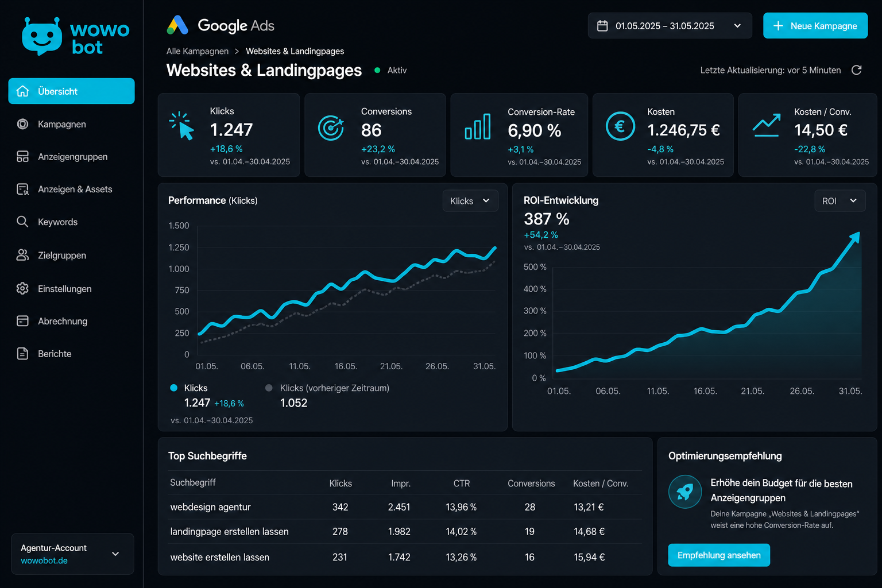The image size is (882, 588).
Task: Click the +23,2 % Conversions change
Action: [378, 149]
